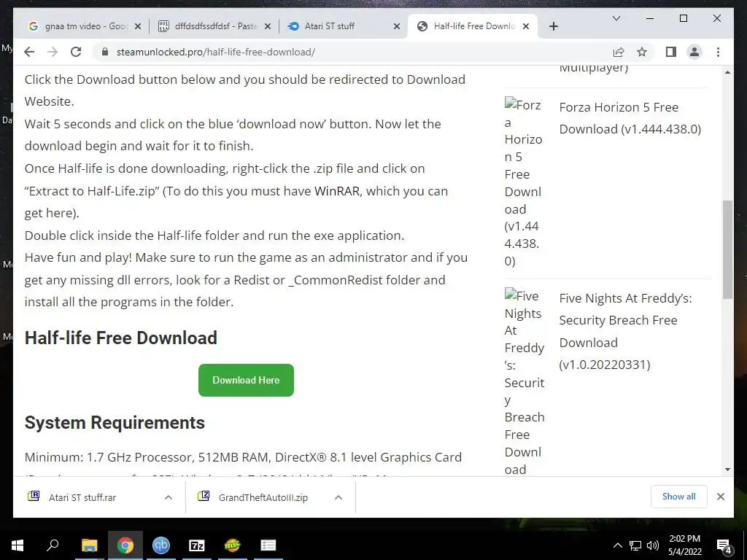Open tab search dropdown arrow

[616, 18]
